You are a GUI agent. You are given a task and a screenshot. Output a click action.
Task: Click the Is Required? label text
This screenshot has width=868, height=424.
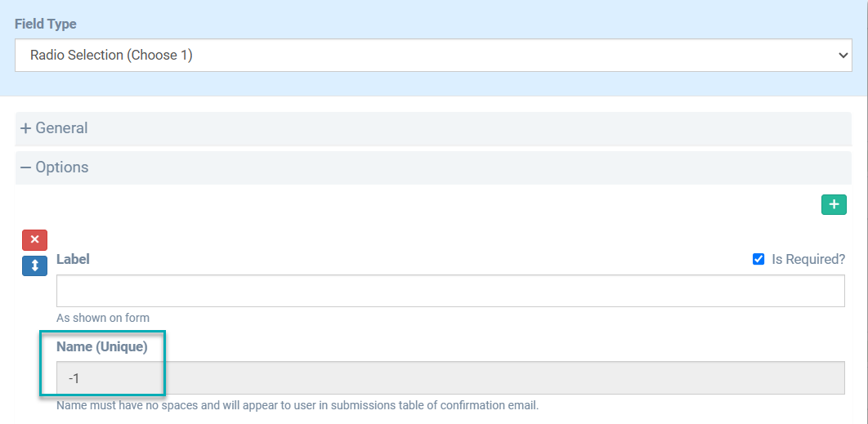pyautogui.click(x=808, y=259)
